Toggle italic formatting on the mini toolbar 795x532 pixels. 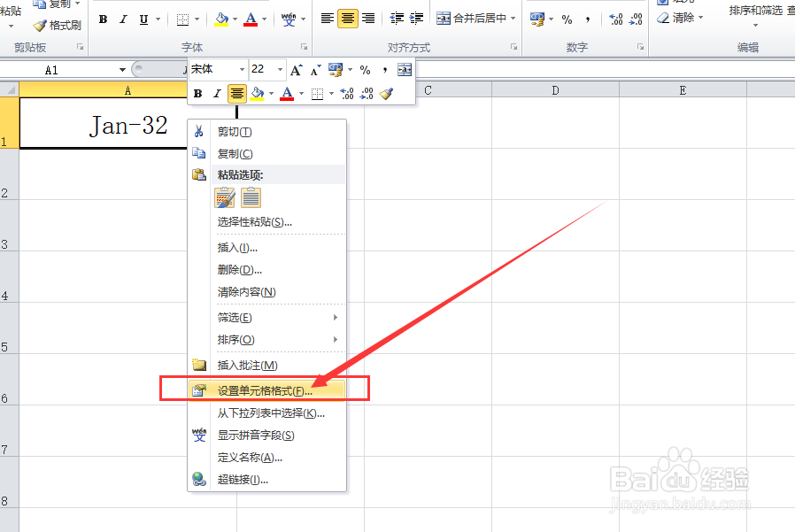pos(217,93)
